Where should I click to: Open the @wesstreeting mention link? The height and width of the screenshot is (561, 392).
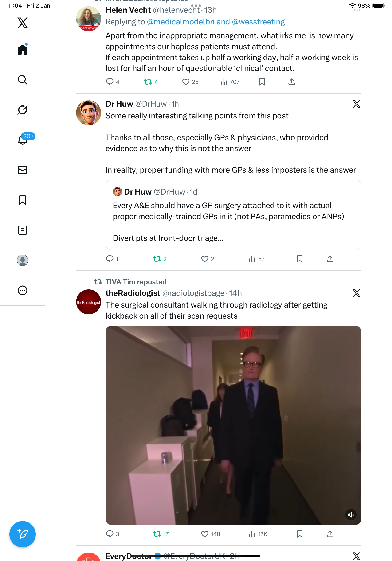pyautogui.click(x=258, y=22)
